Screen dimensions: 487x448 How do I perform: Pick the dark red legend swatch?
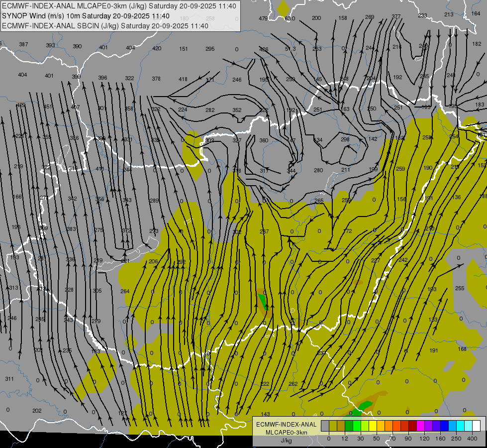tap(413, 426)
